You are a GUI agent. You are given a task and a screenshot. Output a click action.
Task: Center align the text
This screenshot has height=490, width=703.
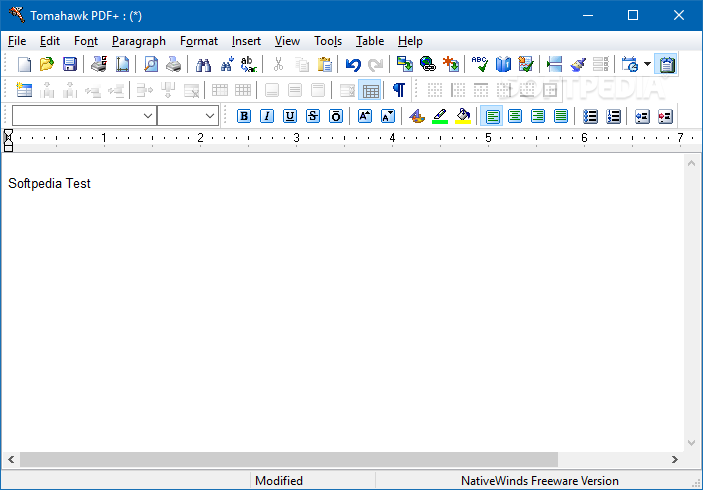pyautogui.click(x=515, y=116)
